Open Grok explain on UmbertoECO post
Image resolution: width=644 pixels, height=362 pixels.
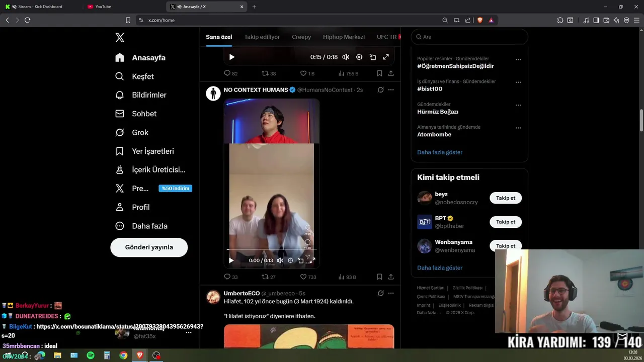pyautogui.click(x=381, y=293)
